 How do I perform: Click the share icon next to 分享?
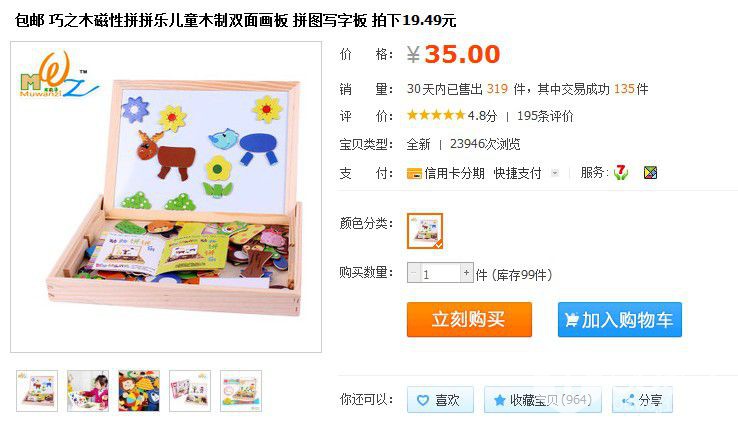pos(628,400)
